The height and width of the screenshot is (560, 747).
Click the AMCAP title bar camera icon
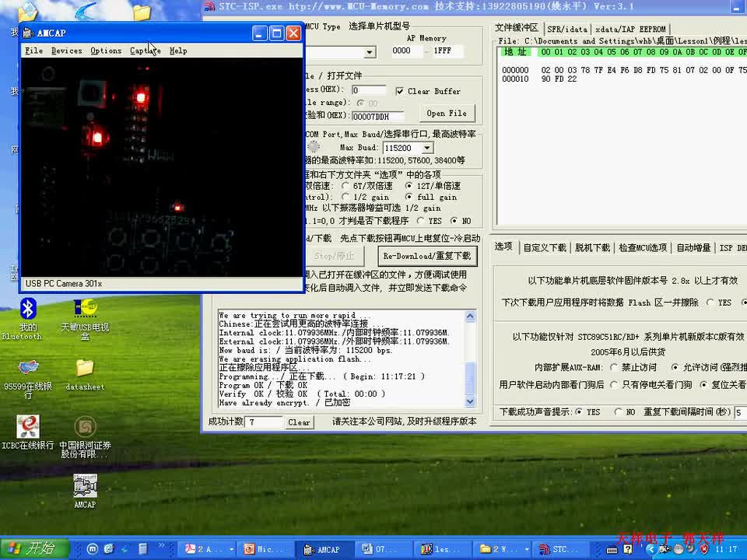pos(29,33)
